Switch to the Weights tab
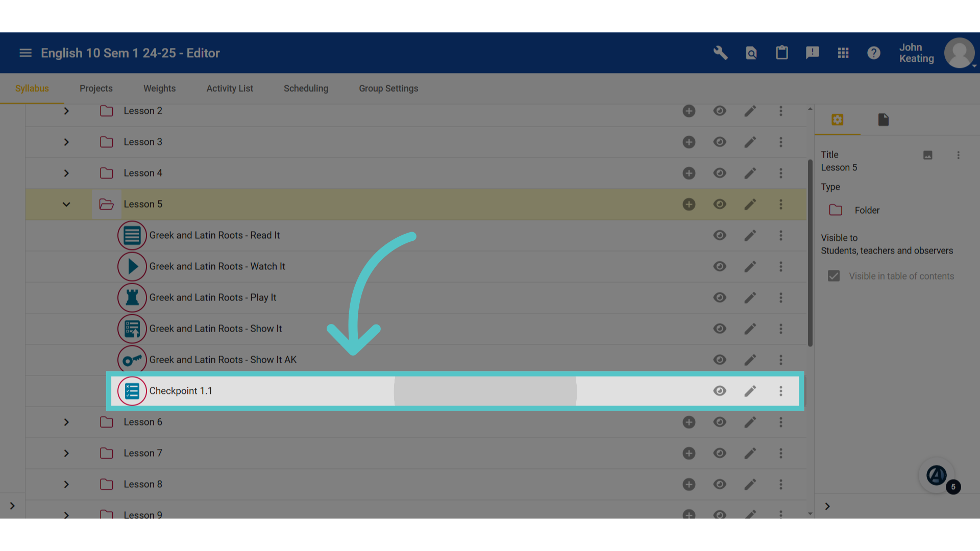980x551 pixels. click(159, 88)
